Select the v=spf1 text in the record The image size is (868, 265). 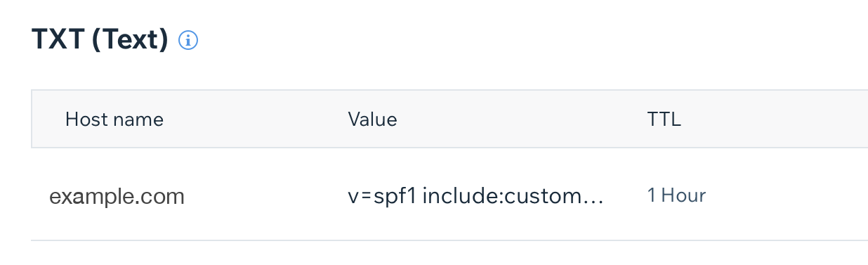[382, 196]
